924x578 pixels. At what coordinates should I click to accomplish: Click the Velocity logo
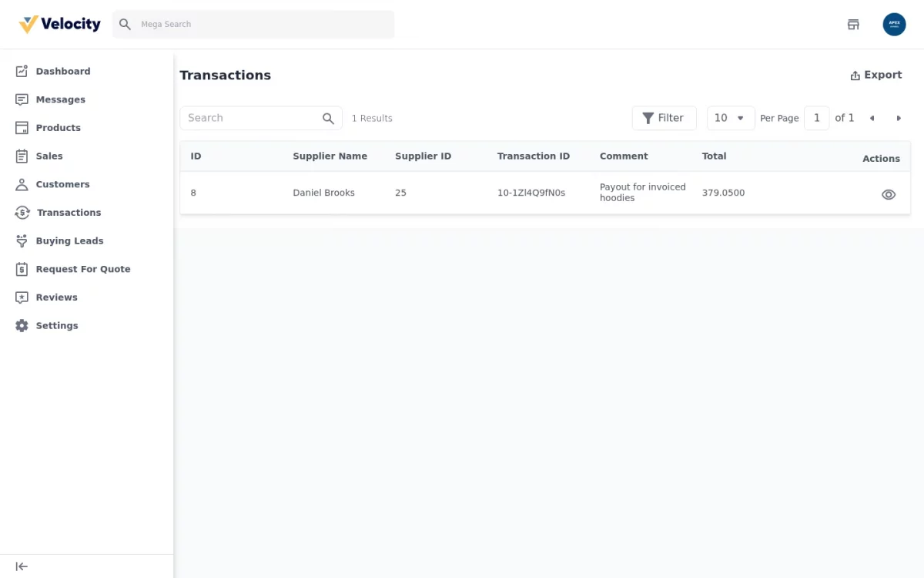pyautogui.click(x=60, y=25)
